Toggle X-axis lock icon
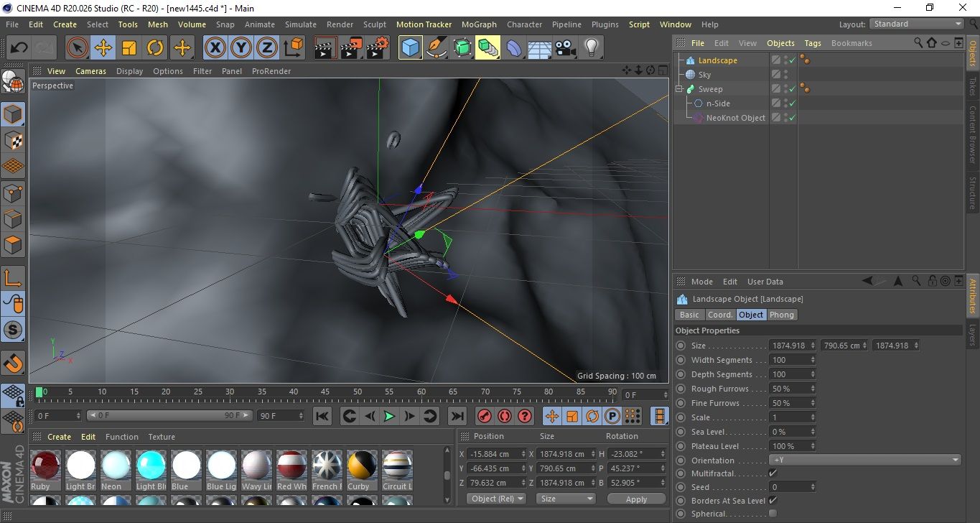Image resolution: width=980 pixels, height=523 pixels. (215, 48)
